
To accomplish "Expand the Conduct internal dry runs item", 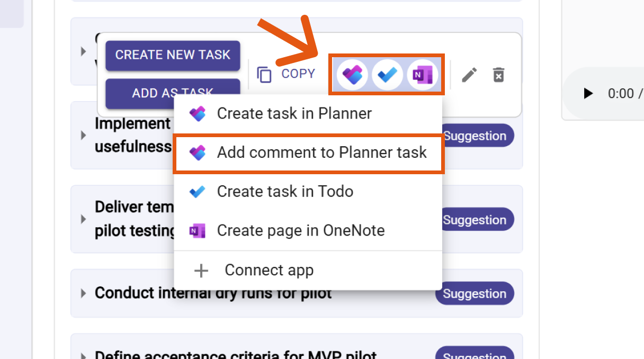I will [x=83, y=293].
